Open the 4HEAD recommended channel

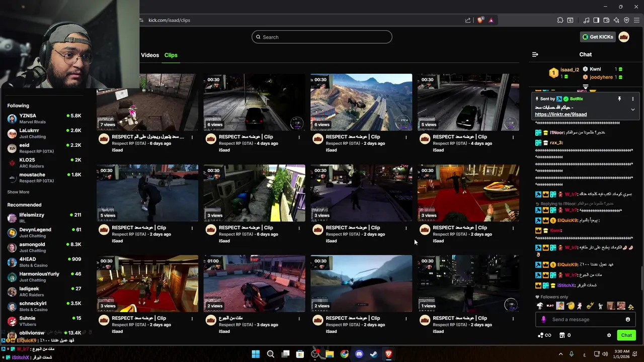coord(44,262)
